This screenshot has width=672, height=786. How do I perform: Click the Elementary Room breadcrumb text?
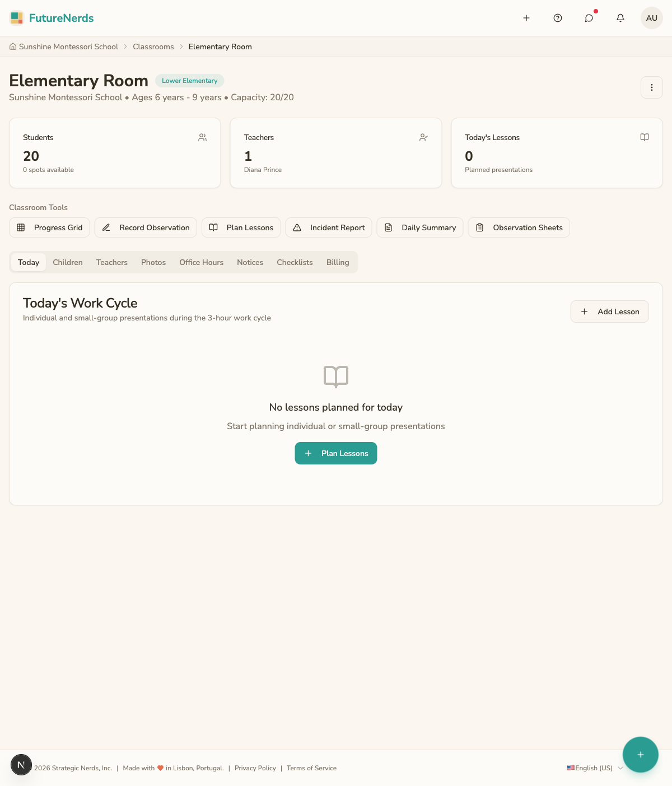click(220, 46)
